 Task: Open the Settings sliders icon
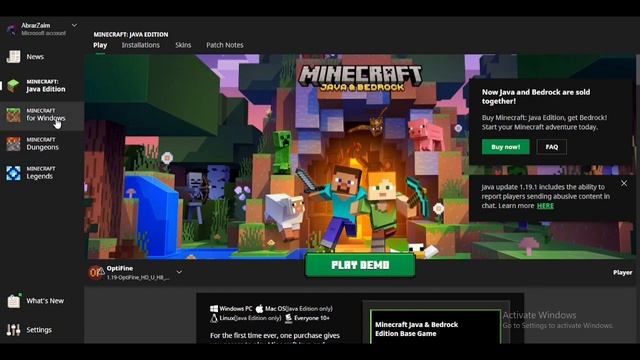click(x=13, y=330)
